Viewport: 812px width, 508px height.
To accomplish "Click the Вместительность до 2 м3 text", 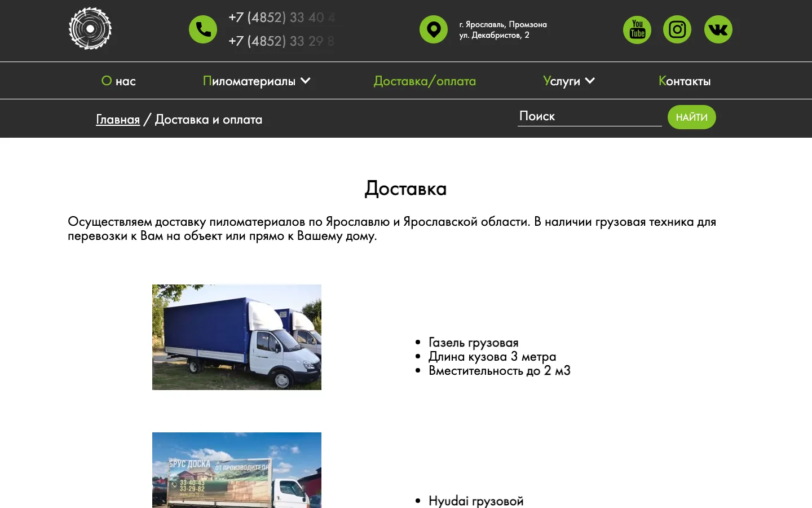I will [x=500, y=370].
